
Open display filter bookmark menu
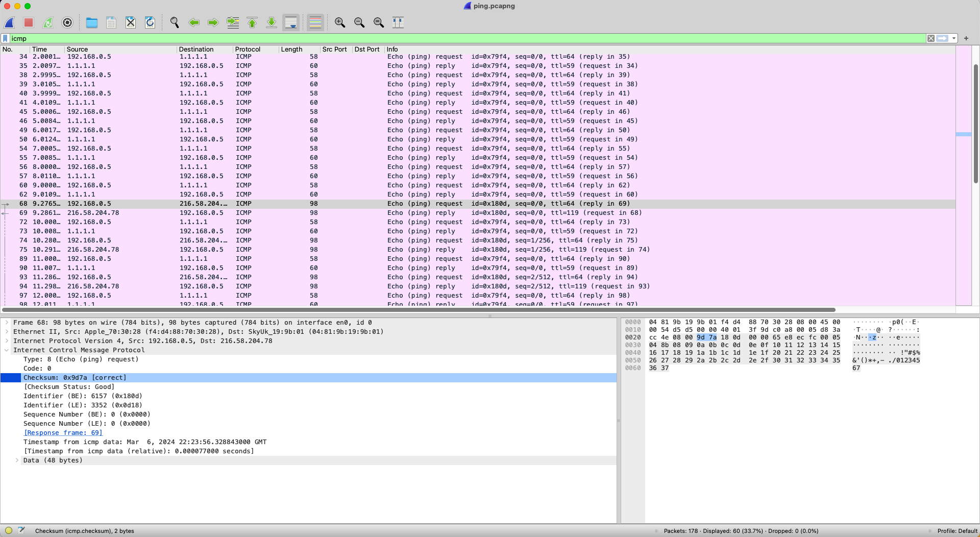[5, 38]
